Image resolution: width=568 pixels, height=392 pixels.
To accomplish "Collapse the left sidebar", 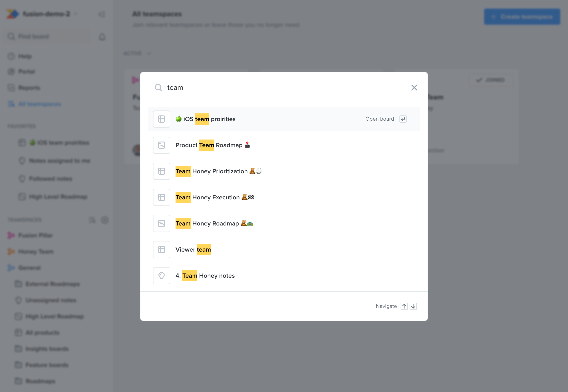I will pyautogui.click(x=102, y=14).
